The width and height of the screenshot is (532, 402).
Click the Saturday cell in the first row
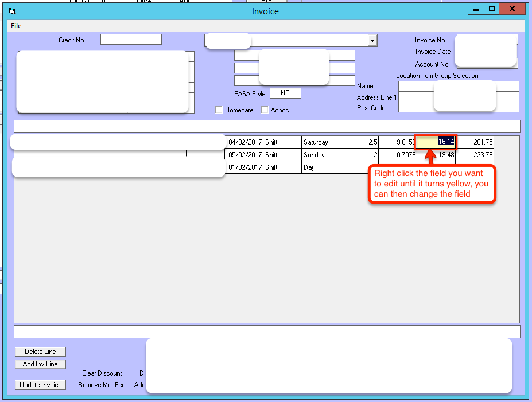(x=320, y=142)
